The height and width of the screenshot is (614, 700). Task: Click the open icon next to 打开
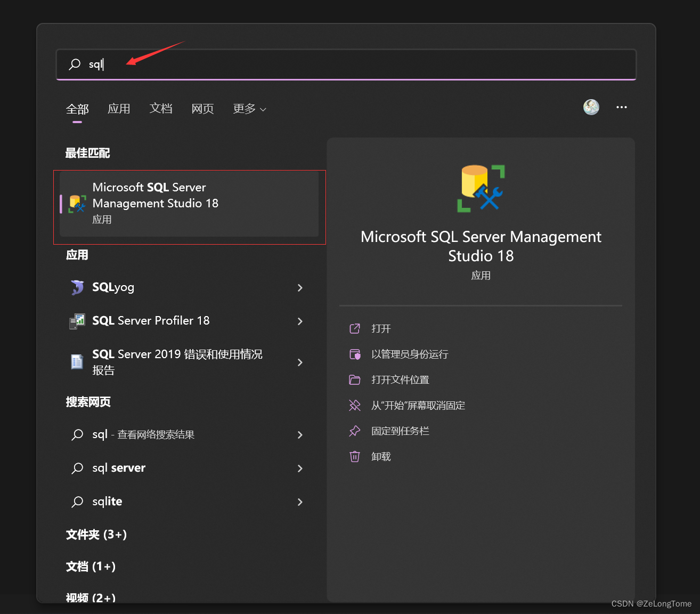355,329
